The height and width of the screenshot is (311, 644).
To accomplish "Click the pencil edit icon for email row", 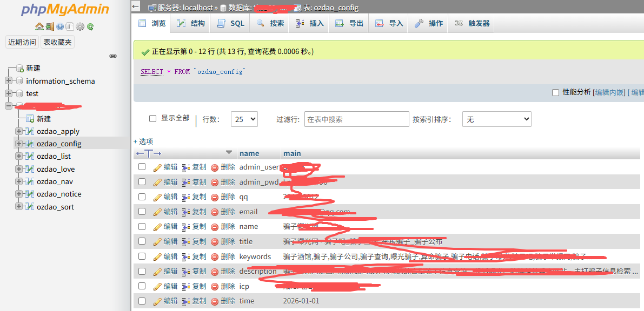I will tap(157, 212).
